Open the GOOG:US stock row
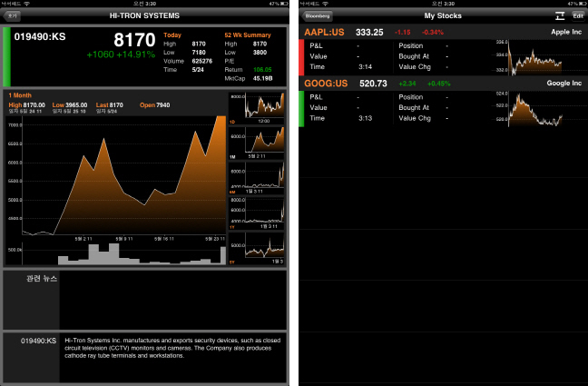 coord(443,102)
